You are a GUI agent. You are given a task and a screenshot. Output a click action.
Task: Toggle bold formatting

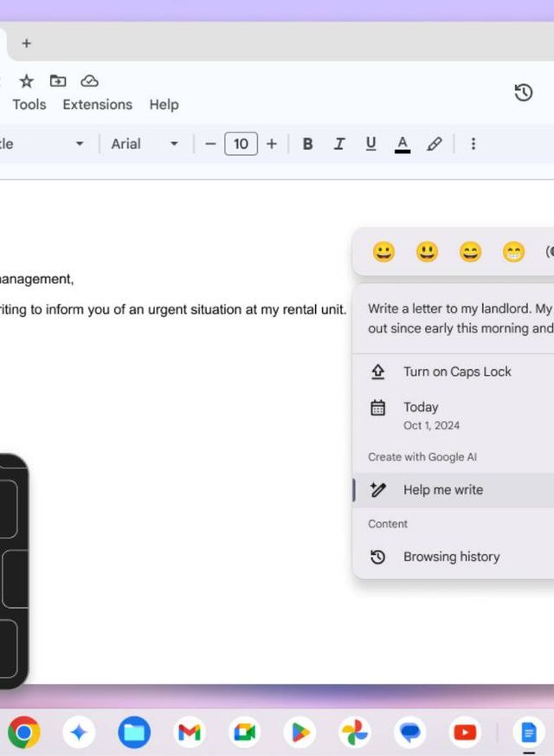307,144
